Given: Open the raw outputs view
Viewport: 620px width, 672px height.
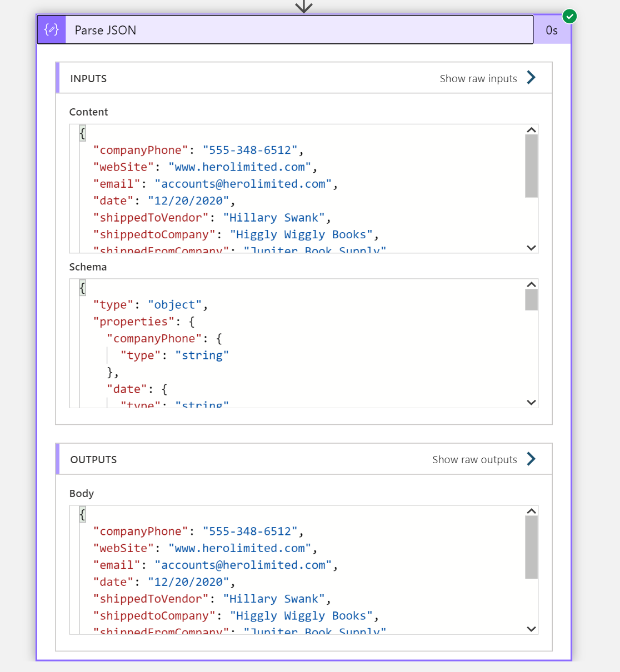Looking at the screenshot, I should 474,459.
